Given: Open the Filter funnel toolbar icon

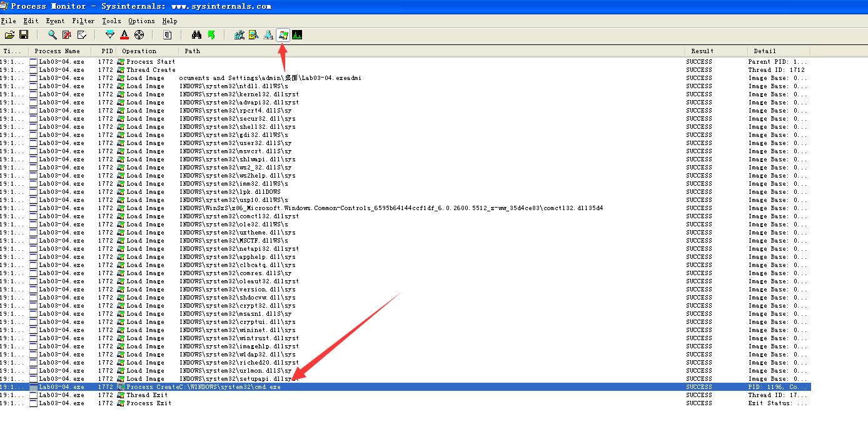Looking at the screenshot, I should click(x=110, y=35).
